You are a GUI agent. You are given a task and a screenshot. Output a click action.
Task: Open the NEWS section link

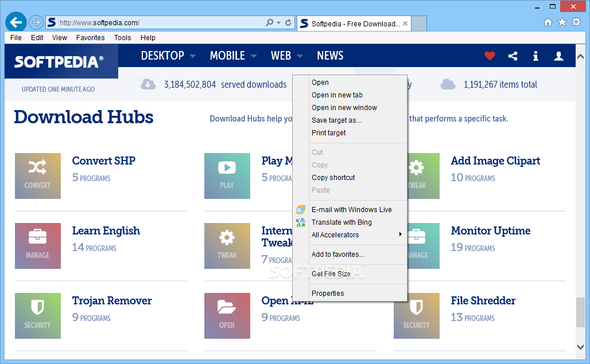[x=330, y=56]
